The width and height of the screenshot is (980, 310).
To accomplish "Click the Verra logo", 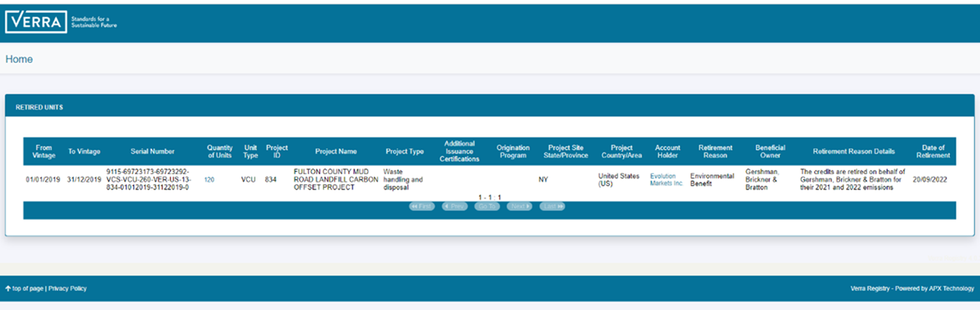I will click(x=36, y=22).
